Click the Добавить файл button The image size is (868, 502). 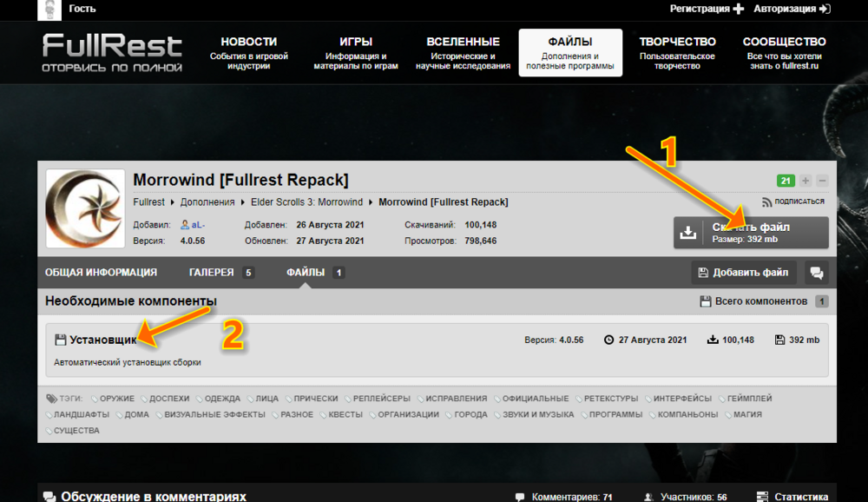coord(744,273)
